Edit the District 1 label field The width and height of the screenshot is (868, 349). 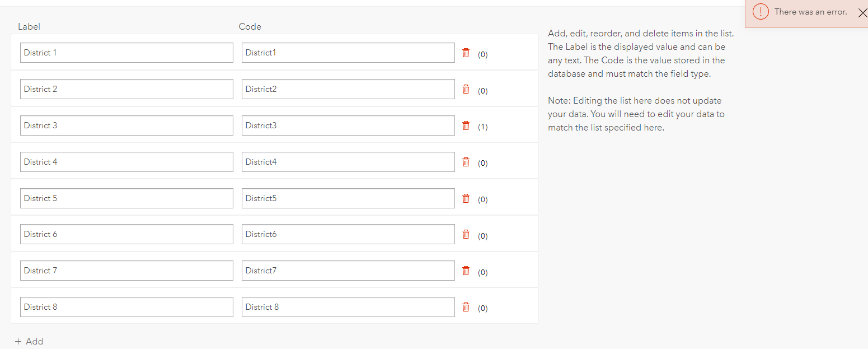[x=126, y=53]
